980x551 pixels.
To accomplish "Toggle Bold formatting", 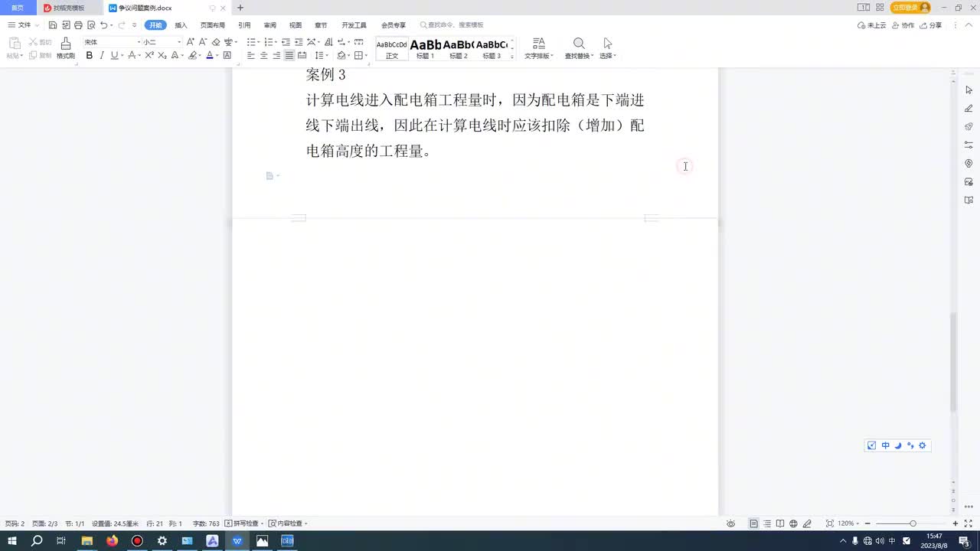I will 90,55.
